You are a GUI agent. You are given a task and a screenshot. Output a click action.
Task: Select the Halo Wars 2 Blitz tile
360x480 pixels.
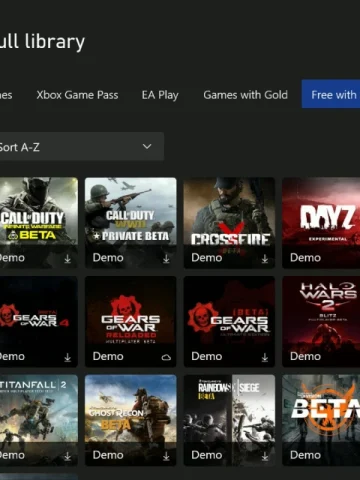(321, 321)
